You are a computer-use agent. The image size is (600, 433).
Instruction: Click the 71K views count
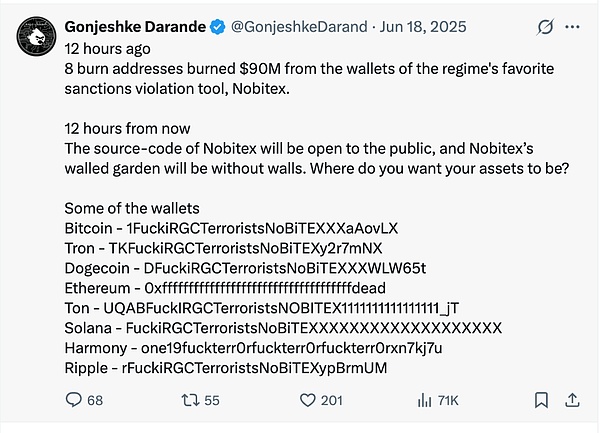point(449,401)
